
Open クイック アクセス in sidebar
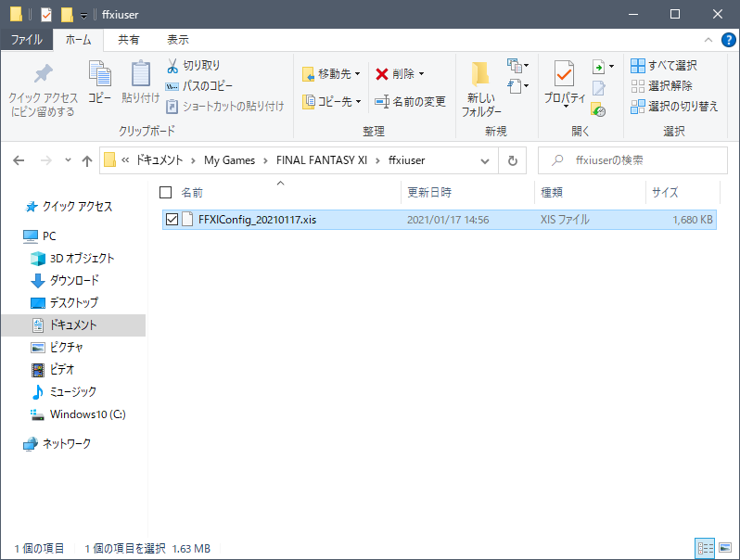[69, 207]
